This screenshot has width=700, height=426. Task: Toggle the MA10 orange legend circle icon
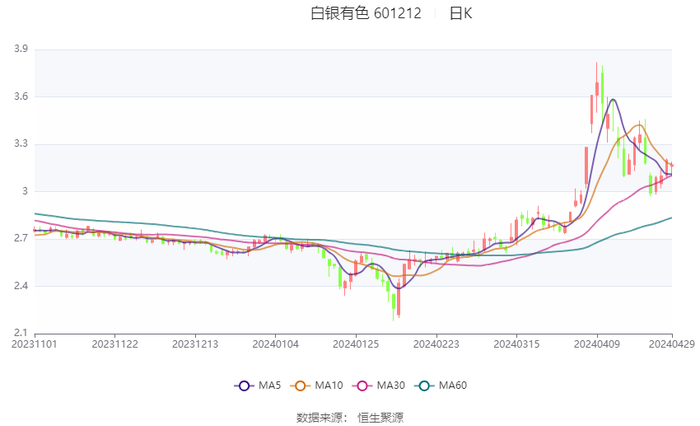(300, 386)
